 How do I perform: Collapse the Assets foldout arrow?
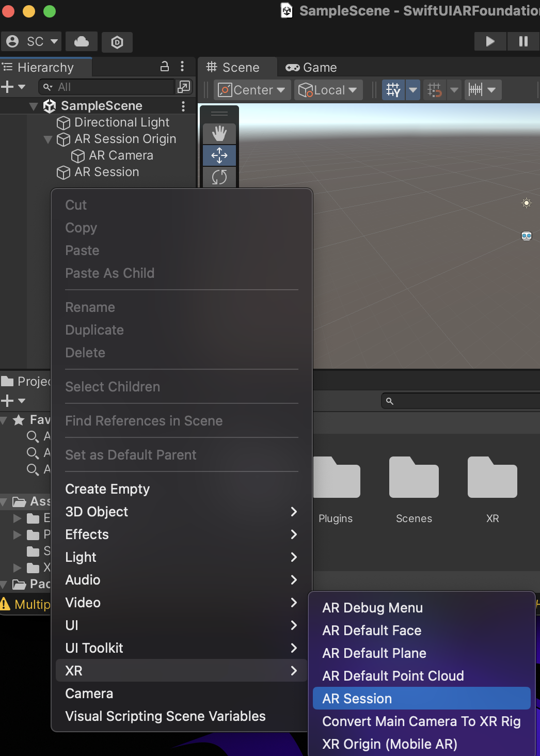(x=4, y=502)
